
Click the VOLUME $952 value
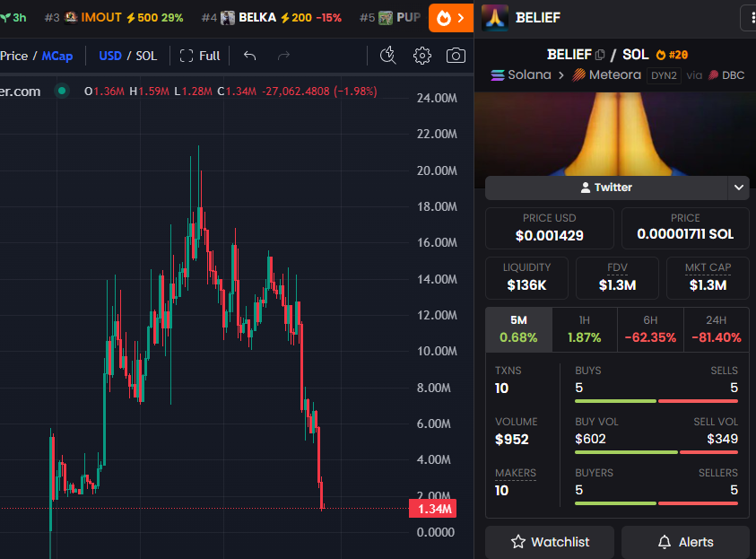point(511,440)
